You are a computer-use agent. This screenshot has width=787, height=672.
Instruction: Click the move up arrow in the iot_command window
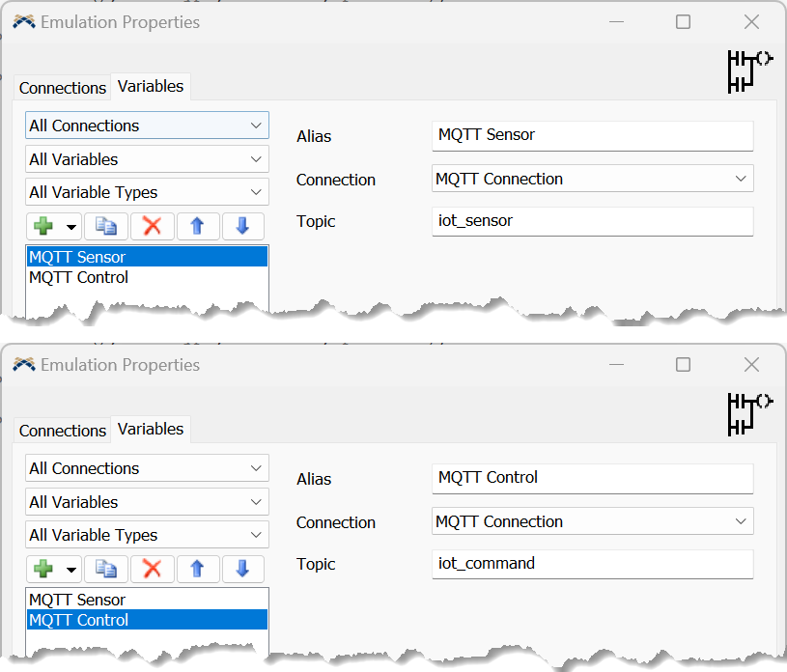[197, 569]
